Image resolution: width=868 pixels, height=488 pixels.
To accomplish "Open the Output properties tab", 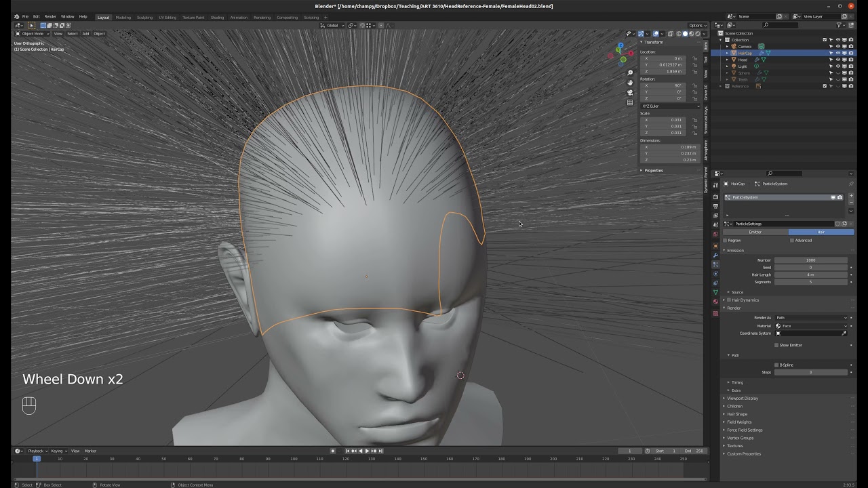I will 715,206.
